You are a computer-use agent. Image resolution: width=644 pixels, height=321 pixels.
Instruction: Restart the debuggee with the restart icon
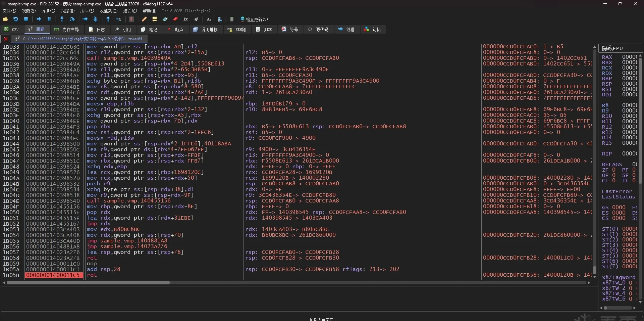pyautogui.click(x=15, y=19)
